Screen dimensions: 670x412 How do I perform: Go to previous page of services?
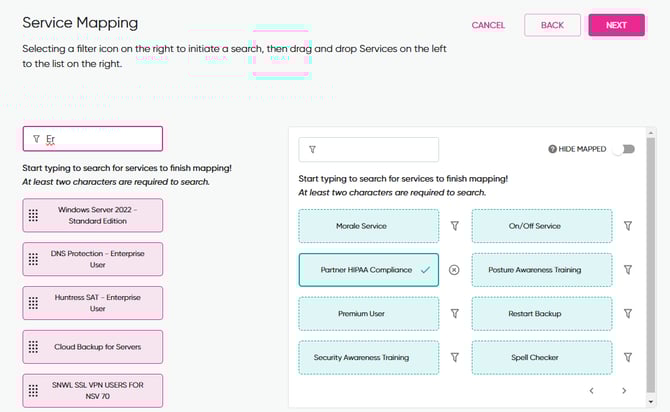tap(591, 391)
